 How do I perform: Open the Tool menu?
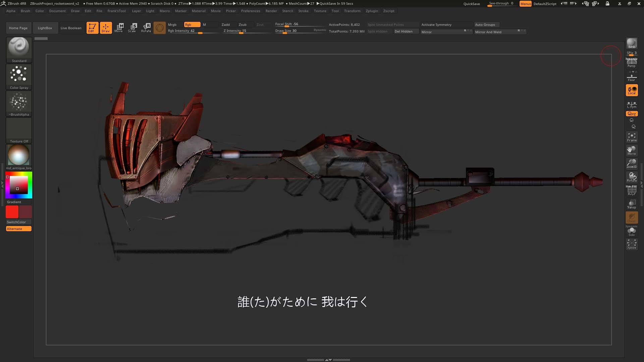click(335, 11)
